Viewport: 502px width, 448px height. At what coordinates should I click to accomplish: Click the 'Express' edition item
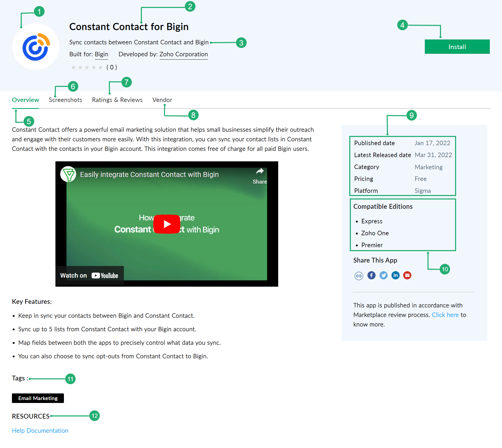pyautogui.click(x=372, y=221)
